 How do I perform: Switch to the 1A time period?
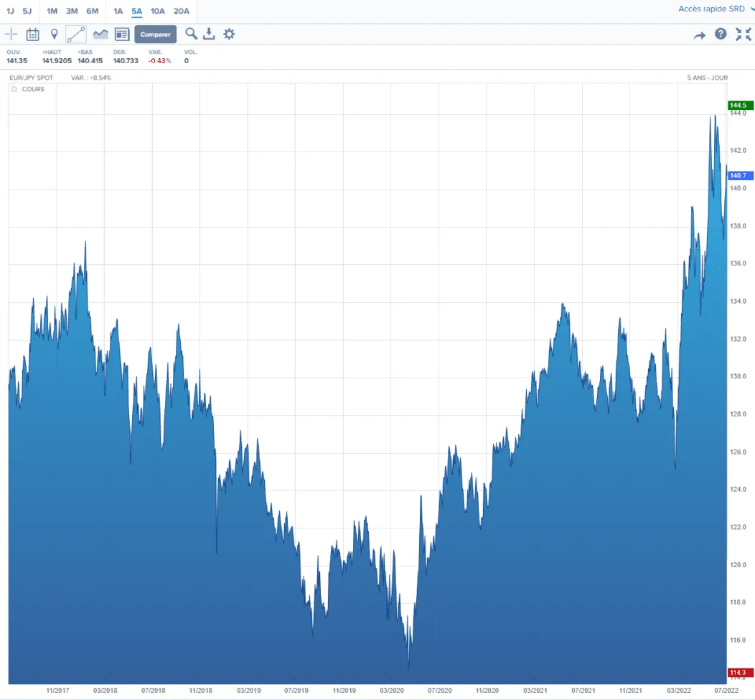coord(118,11)
